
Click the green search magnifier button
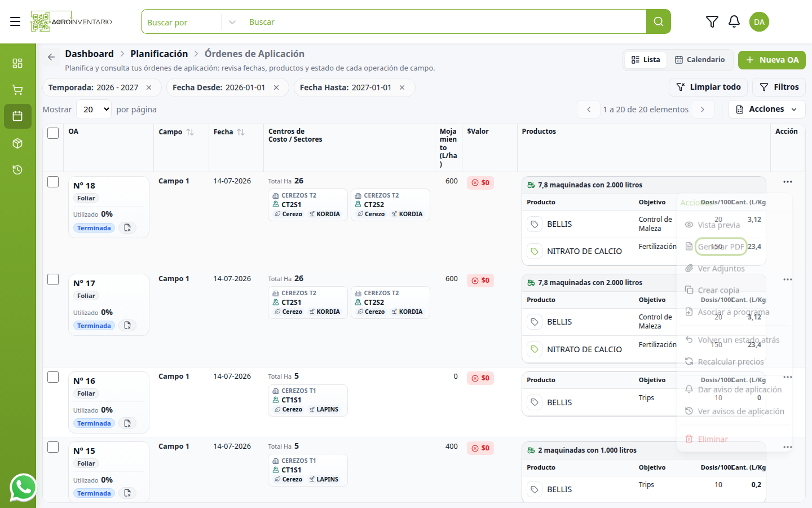pyautogui.click(x=658, y=21)
